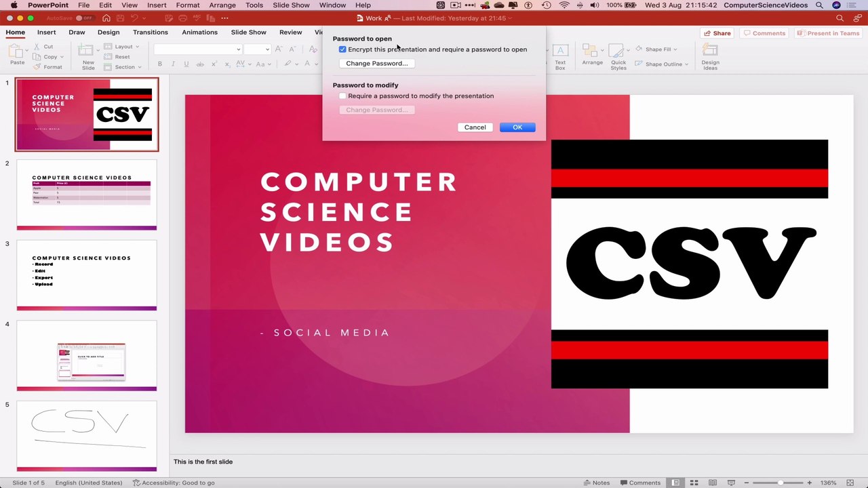868x488 pixels.
Task: Click the Home icon in the title bar
Action: point(106,18)
